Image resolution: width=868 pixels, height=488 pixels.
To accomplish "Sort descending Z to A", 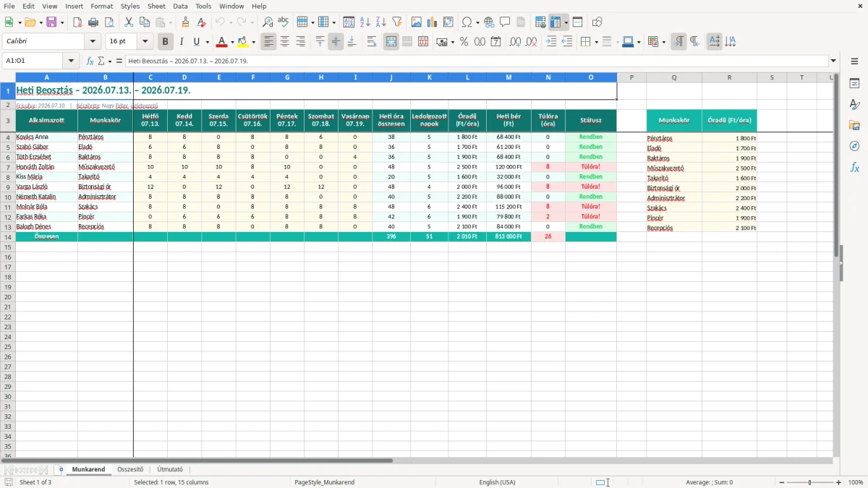I will click(x=380, y=22).
